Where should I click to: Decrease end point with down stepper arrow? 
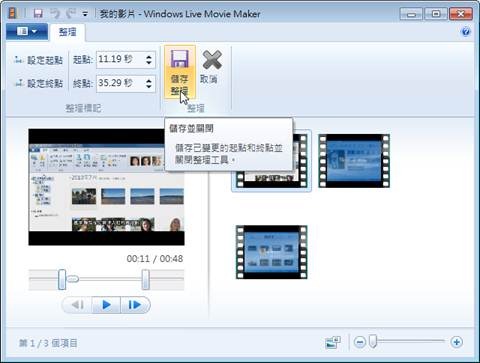pyautogui.click(x=149, y=87)
